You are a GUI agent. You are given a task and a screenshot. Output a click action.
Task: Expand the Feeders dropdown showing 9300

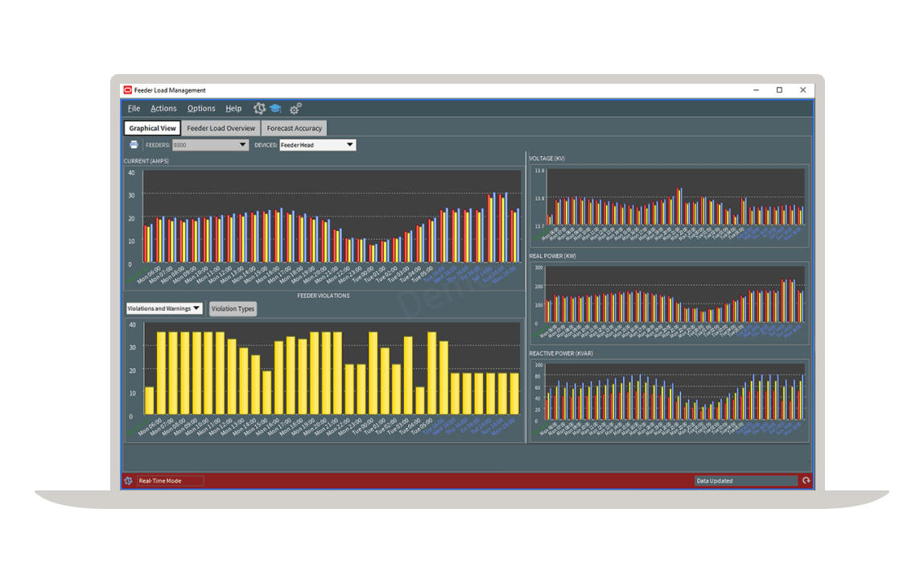[210, 145]
